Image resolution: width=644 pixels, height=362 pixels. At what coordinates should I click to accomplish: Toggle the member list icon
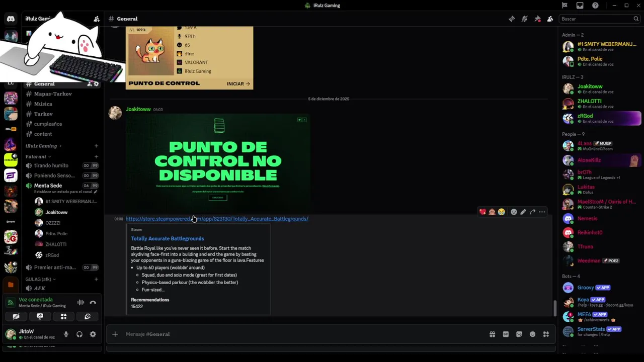click(x=550, y=19)
